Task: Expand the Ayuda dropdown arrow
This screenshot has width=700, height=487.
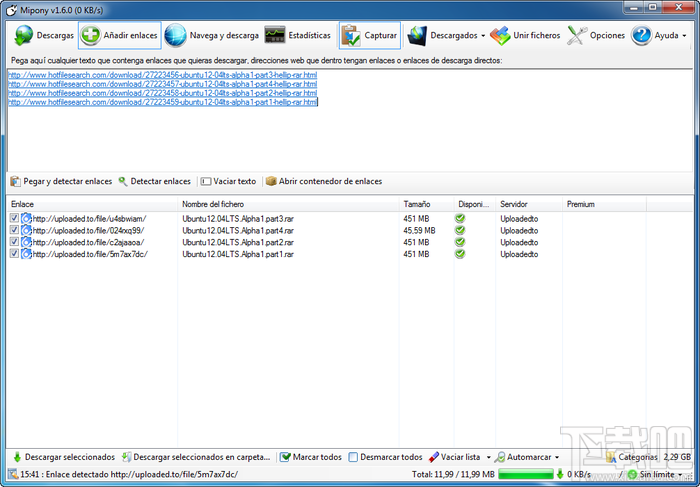Action: (684, 36)
